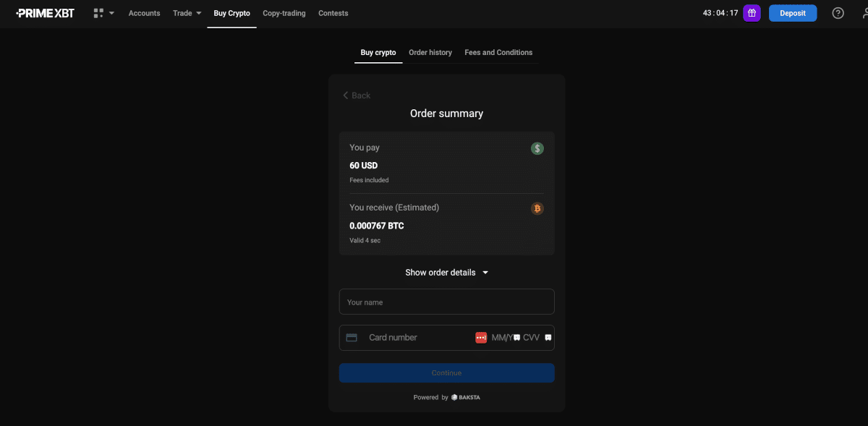This screenshot has height=426, width=868.
Task: Focus the CVV field
Action: pos(532,338)
